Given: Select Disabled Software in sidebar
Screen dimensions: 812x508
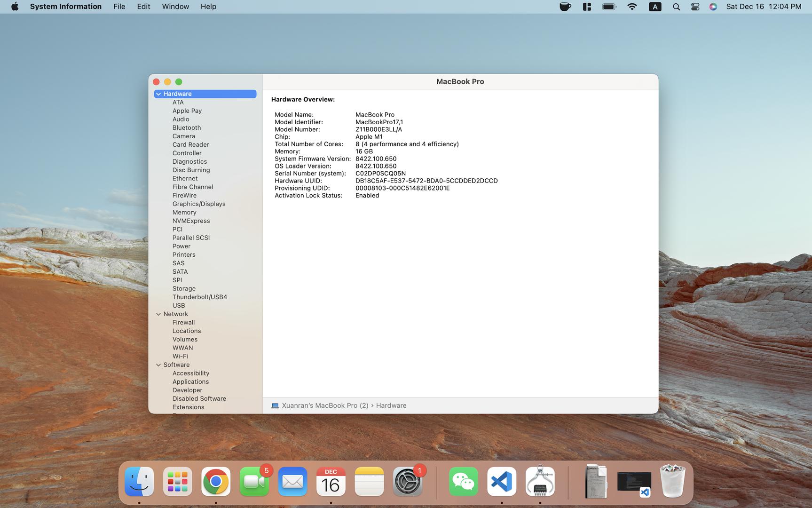Looking at the screenshot, I should (x=199, y=399).
